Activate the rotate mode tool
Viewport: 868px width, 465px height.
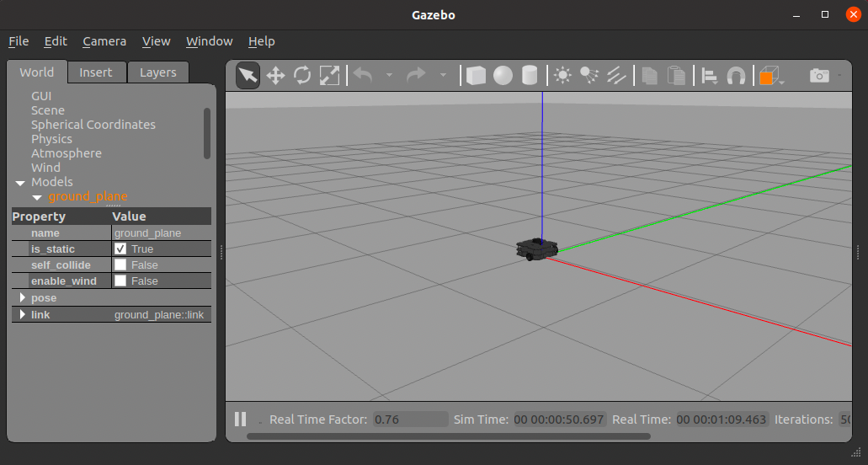[x=302, y=76]
